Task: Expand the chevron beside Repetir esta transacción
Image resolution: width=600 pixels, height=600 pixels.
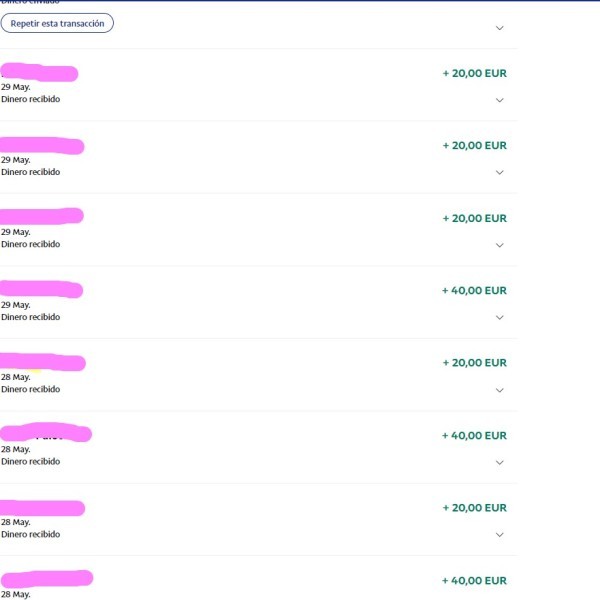Action: click(x=499, y=28)
